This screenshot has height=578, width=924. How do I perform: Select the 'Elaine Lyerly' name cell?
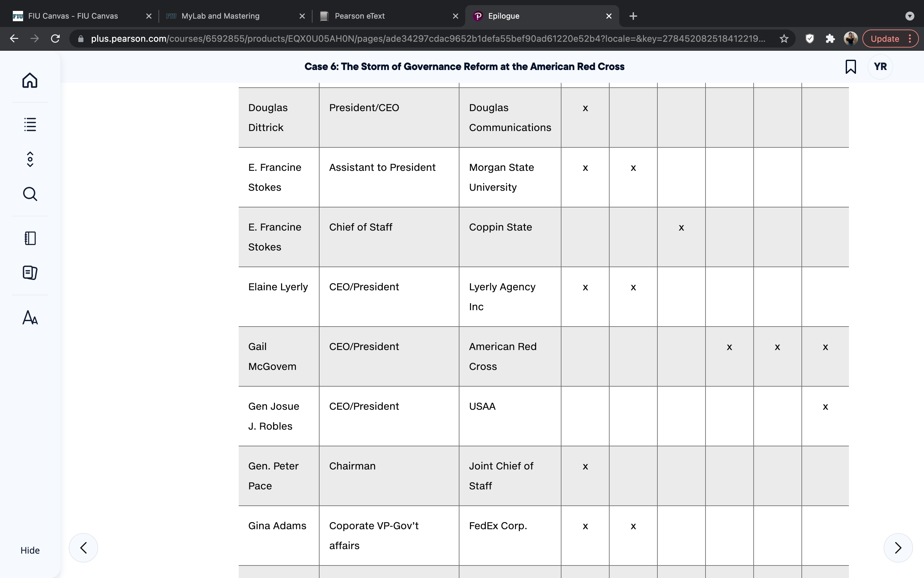pyautogui.click(x=279, y=297)
